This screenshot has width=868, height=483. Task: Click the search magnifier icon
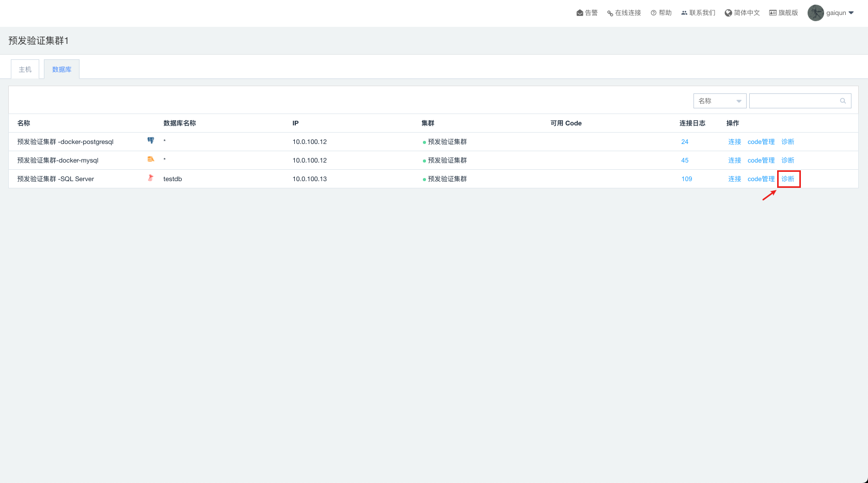[x=843, y=101]
